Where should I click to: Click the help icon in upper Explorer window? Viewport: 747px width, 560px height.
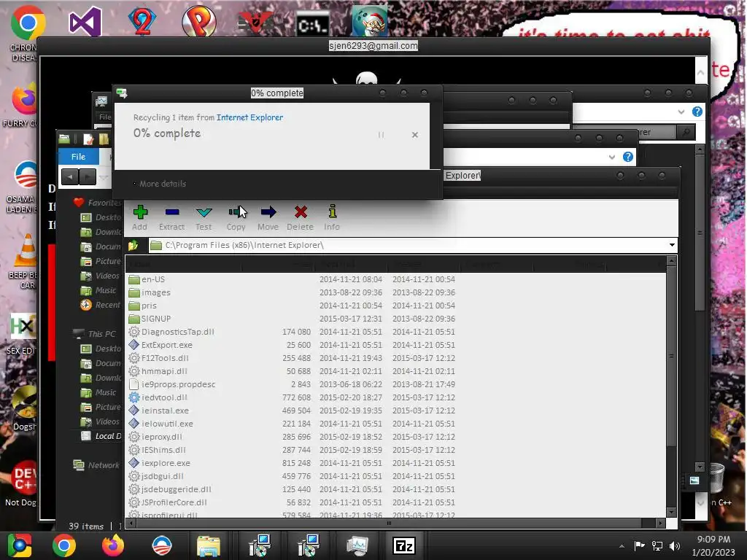click(x=697, y=112)
